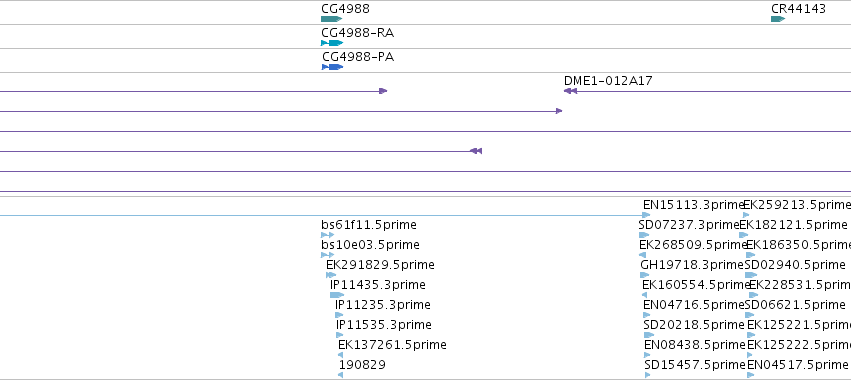The height and width of the screenshot is (380, 851).
Task: Click the EK268509.5prime arrow glyph
Action: 643,255
